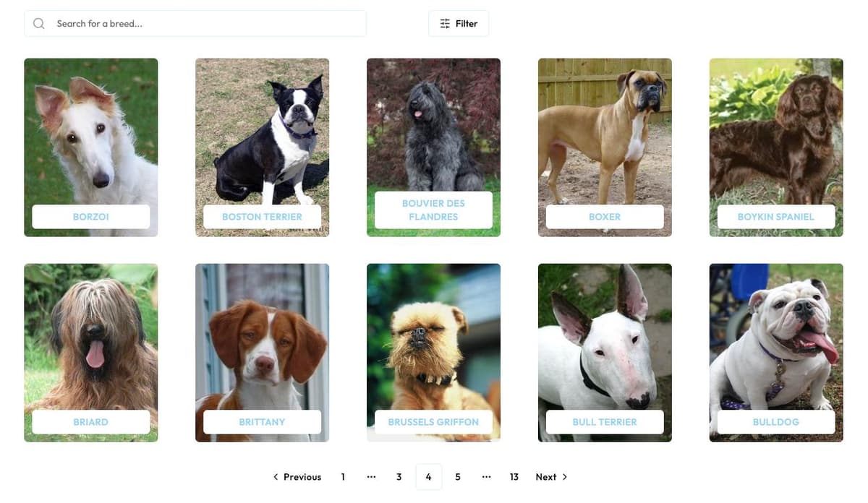
Task: Click the Next chevron arrow
Action: click(x=565, y=477)
